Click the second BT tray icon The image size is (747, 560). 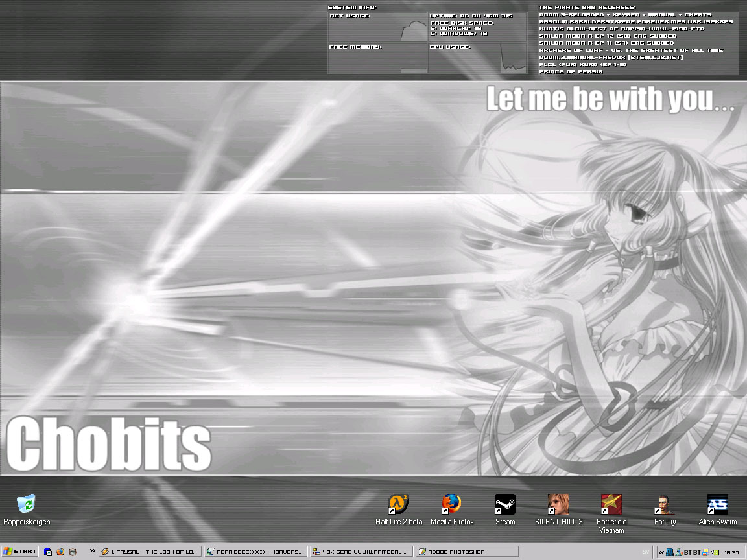(697, 552)
